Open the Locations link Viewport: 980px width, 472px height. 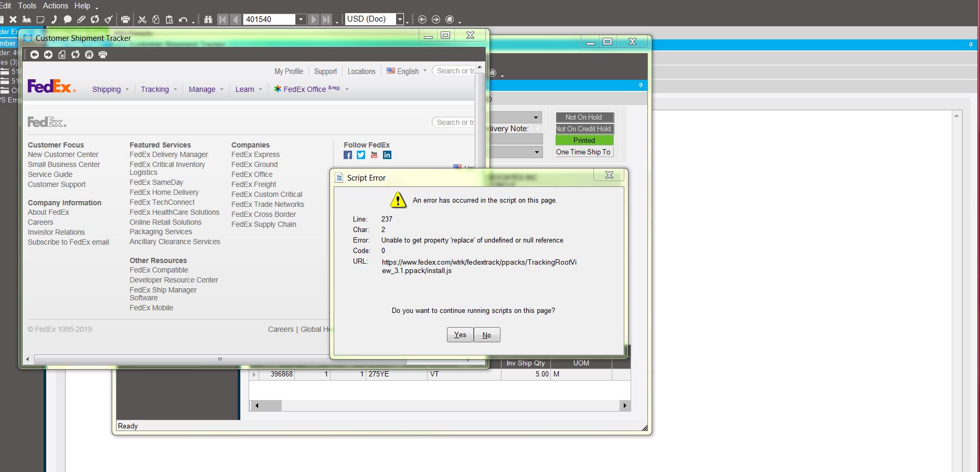click(361, 71)
